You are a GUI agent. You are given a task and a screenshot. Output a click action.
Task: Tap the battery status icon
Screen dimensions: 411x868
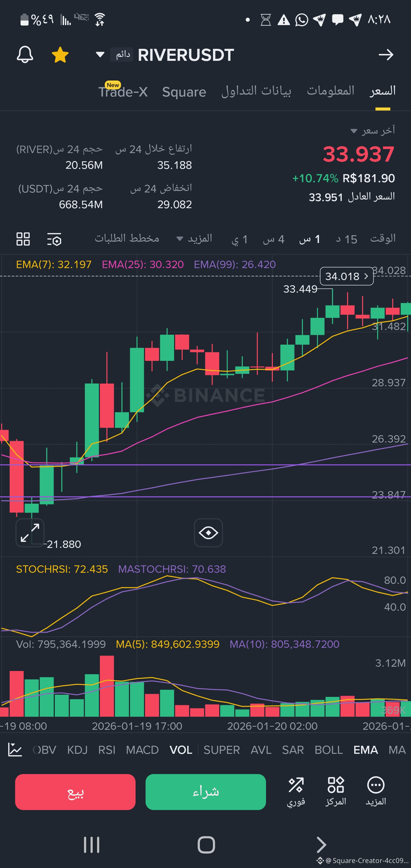click(25, 19)
